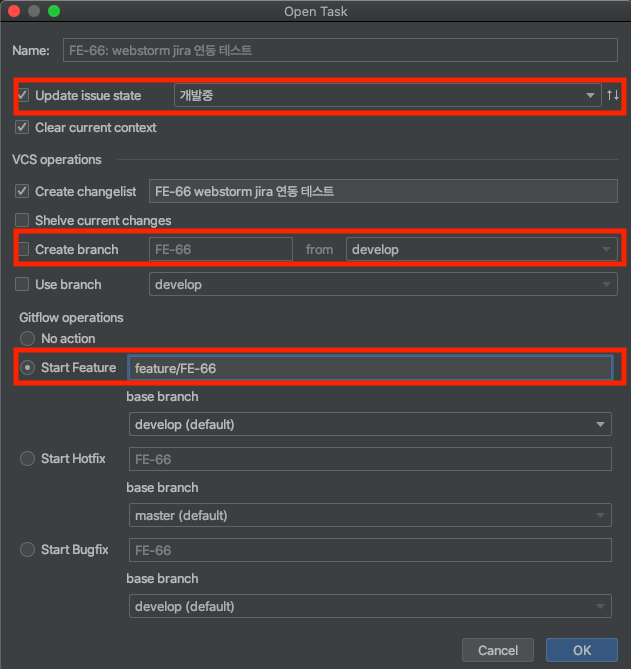Click the Create branch name field FE-66
The width and height of the screenshot is (631, 669).
pos(221,249)
